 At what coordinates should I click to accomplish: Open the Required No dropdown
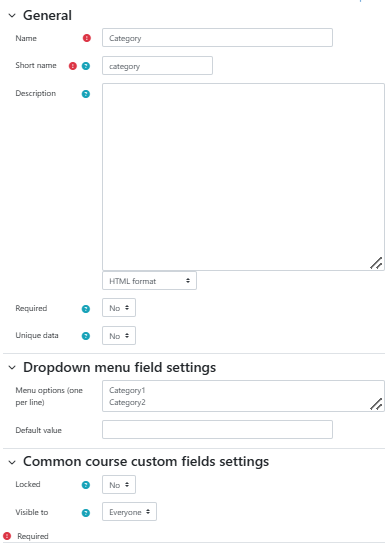(119, 308)
